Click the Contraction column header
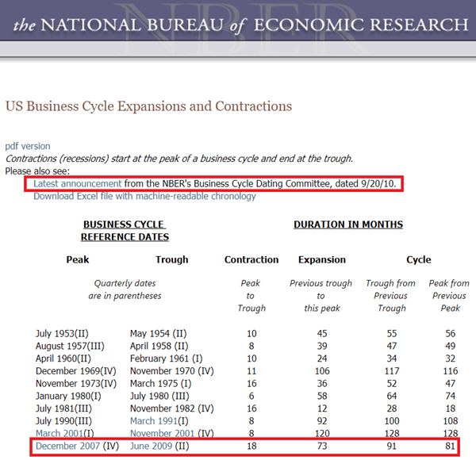This screenshot has height=460, width=476. click(251, 259)
